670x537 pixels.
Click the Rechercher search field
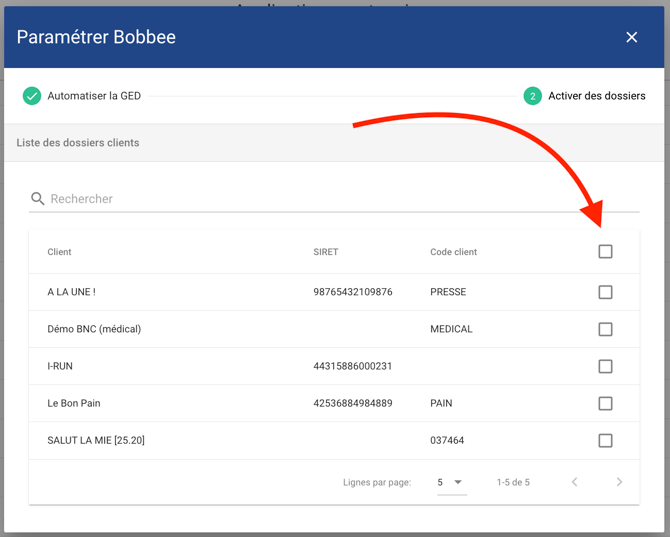340,199
